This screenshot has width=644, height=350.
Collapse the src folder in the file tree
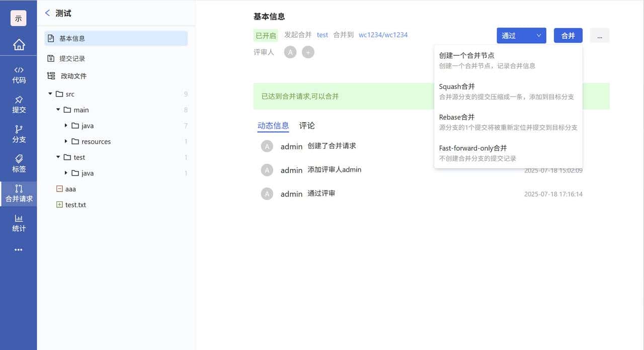click(x=50, y=94)
